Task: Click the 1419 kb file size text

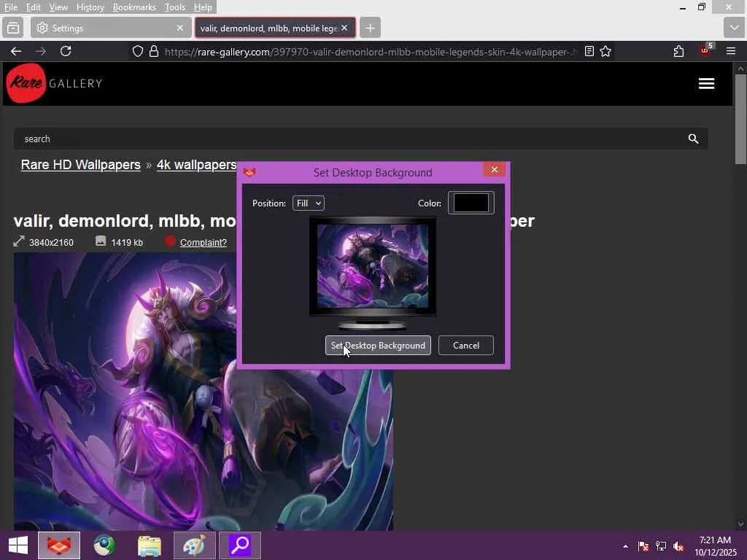Action: [127, 242]
